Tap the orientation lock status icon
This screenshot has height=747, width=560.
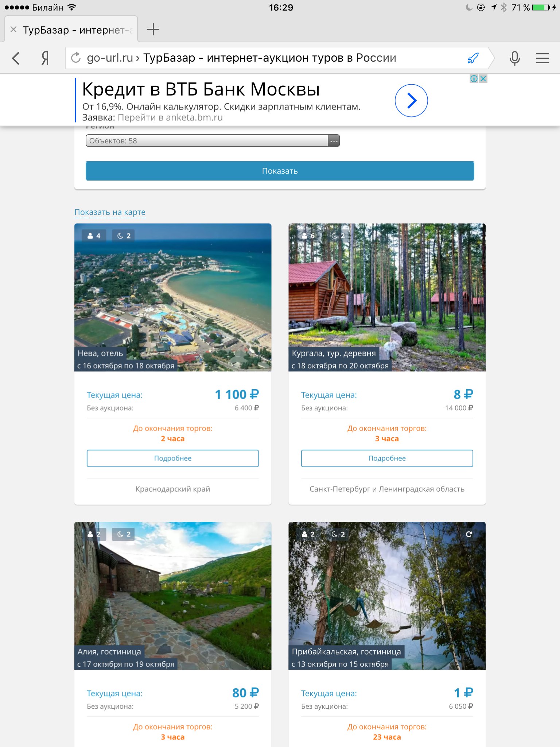coord(481,7)
